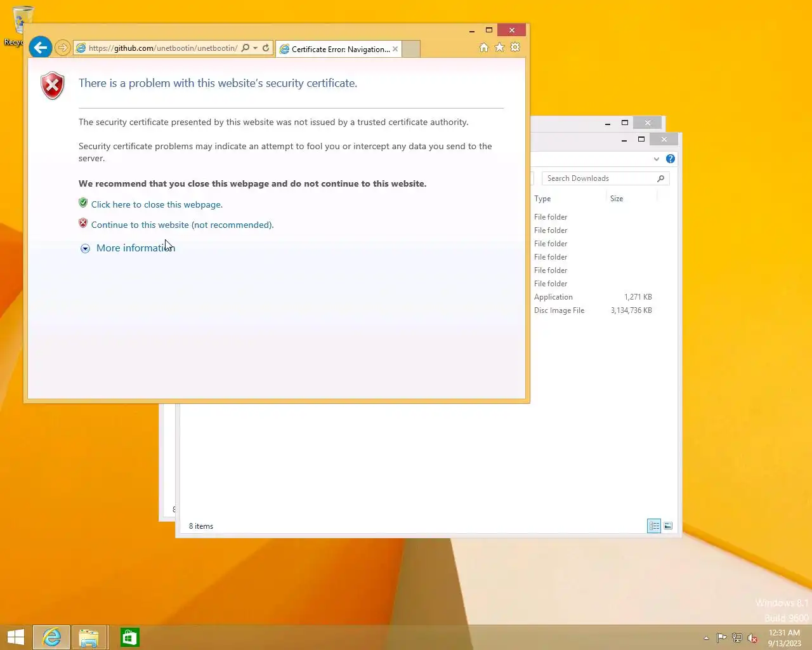Click the page icon in the address bar

[x=81, y=48]
